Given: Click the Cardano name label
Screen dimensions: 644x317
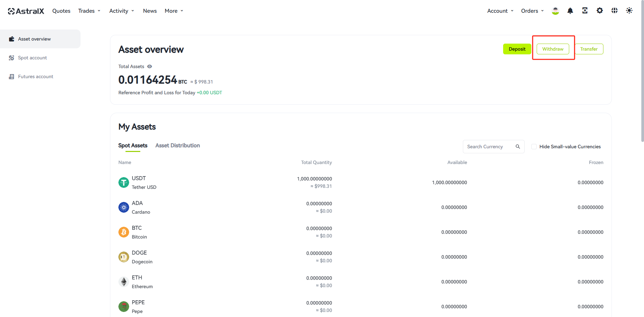Looking at the screenshot, I should click(141, 212).
